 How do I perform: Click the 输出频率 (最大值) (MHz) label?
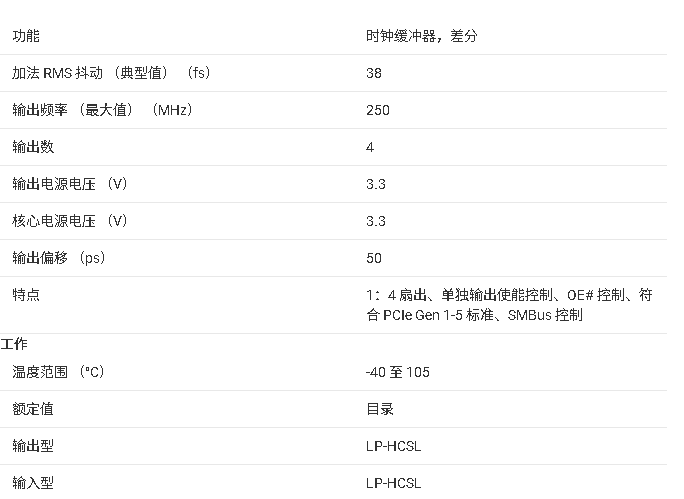pos(102,110)
